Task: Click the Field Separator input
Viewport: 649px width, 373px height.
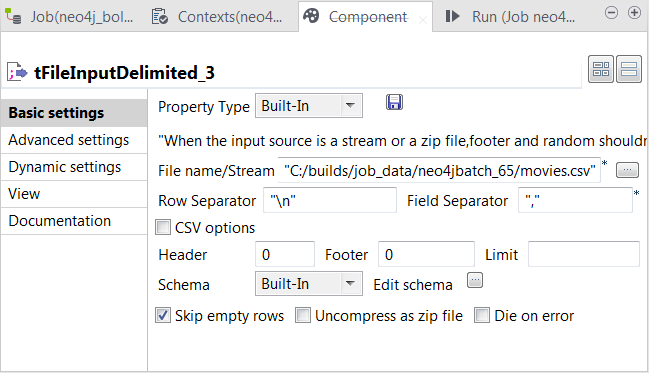Action: 575,200
